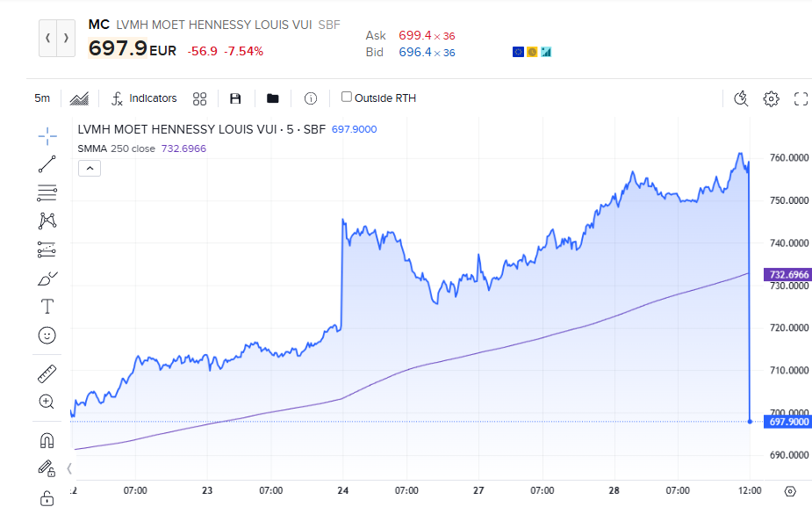Click the 28 date axis label
Screen dimensions: 812x507
614,490
